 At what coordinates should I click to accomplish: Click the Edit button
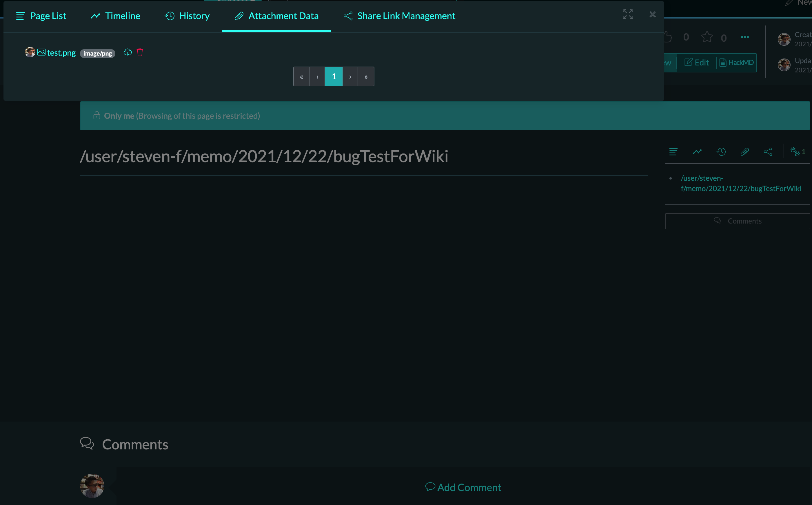click(697, 63)
